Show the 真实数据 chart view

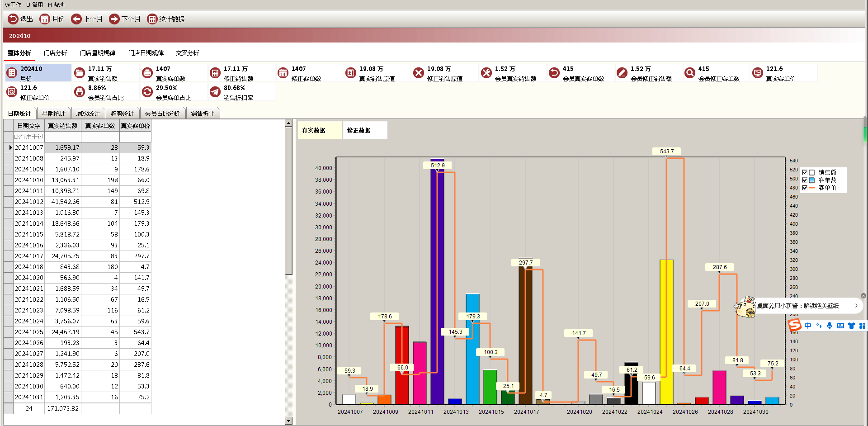320,130
